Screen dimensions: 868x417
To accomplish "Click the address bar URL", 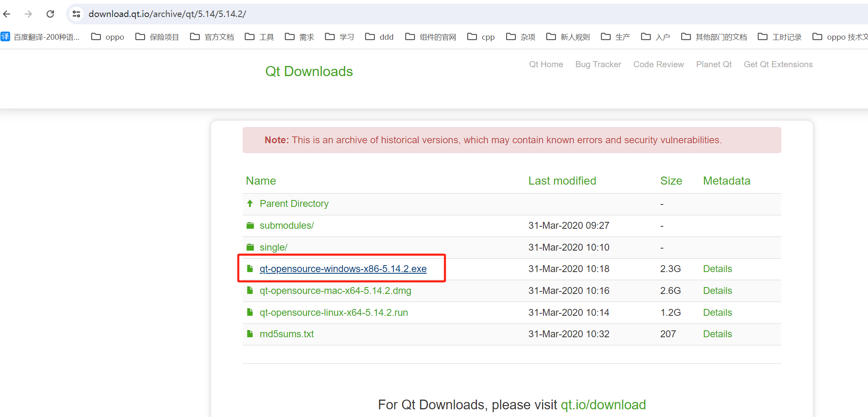I will click(x=167, y=14).
